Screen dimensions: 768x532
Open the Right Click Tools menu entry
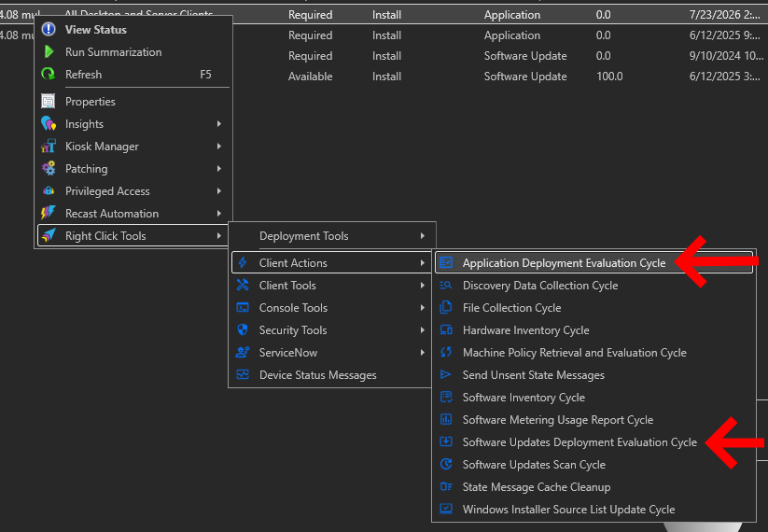point(133,235)
